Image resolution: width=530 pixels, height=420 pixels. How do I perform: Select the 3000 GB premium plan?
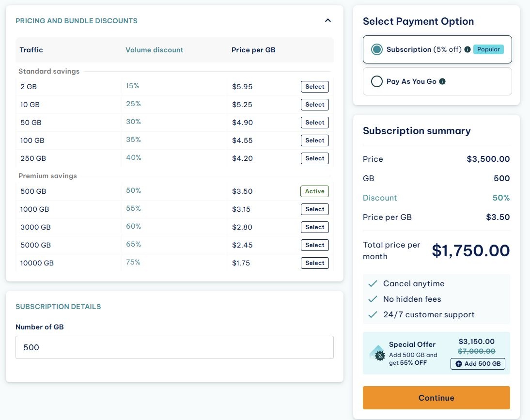314,227
